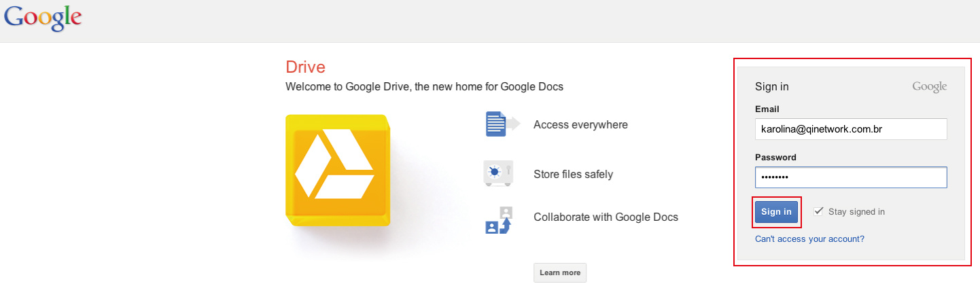Image resolution: width=980 pixels, height=301 pixels.
Task: Focus the Email input field
Action: tap(850, 129)
